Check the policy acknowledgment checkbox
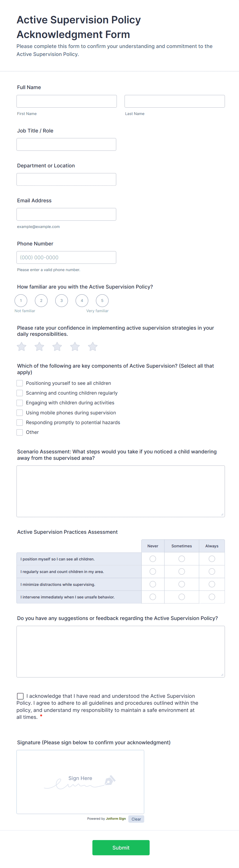Viewport: 239px width, 868px height. [20, 696]
